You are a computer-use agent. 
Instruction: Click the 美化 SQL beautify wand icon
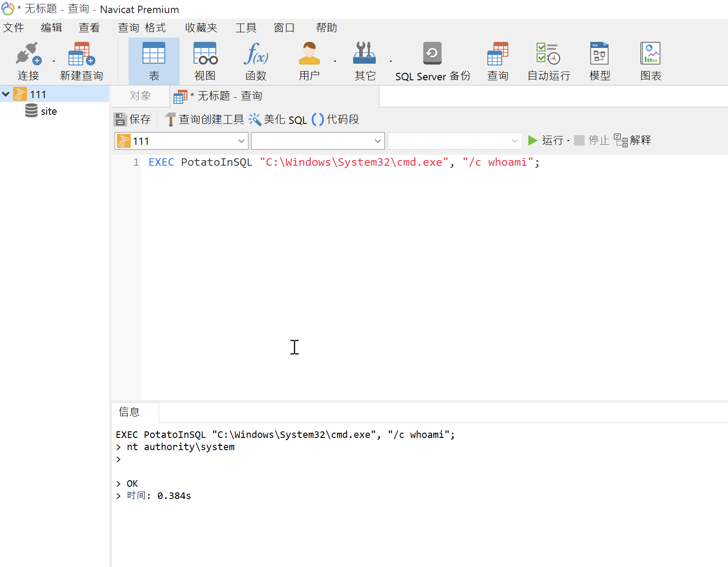point(255,119)
